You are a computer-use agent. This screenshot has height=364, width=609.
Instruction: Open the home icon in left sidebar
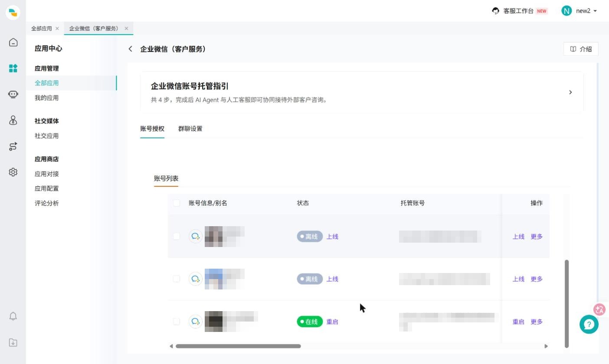click(x=13, y=42)
